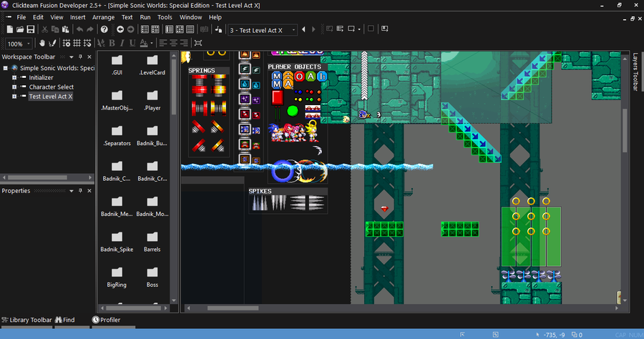Image resolution: width=644 pixels, height=339 pixels.
Task: Go back with the left arrow circle icon
Action: tap(120, 29)
